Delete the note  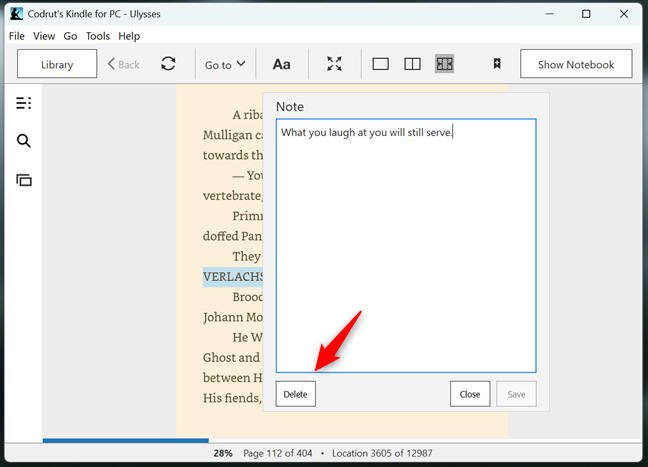295,394
